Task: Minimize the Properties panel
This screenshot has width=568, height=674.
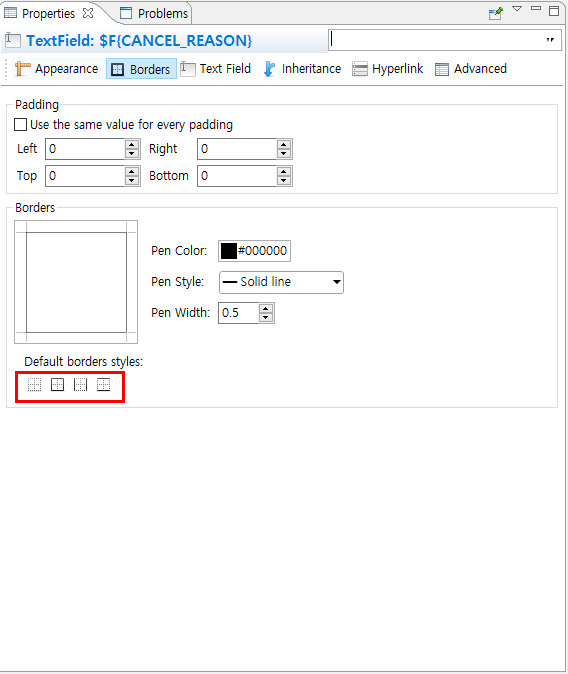Action: [536, 8]
